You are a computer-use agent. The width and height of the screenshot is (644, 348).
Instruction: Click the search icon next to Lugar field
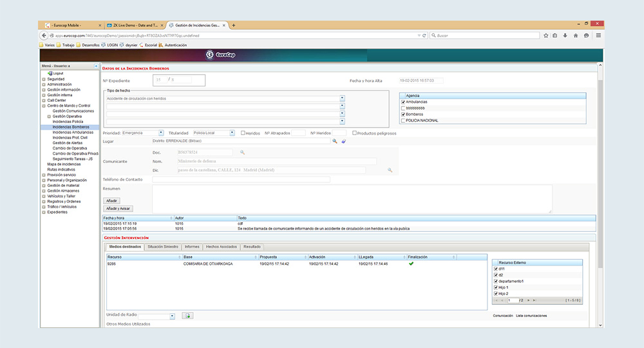coord(335,140)
